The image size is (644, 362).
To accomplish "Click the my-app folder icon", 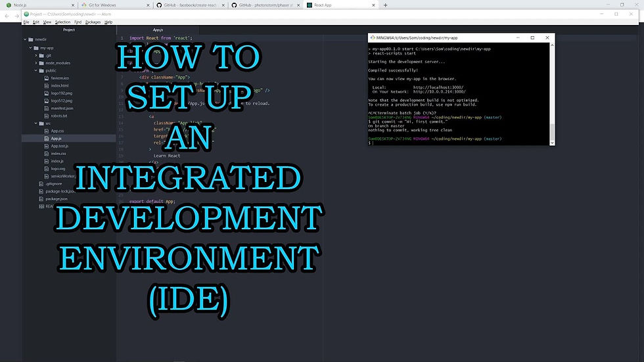I will (36, 48).
